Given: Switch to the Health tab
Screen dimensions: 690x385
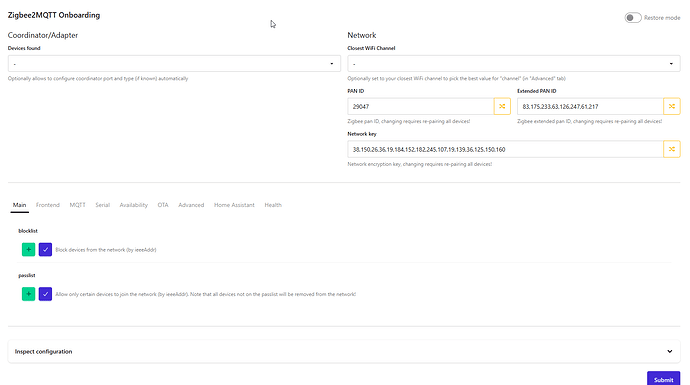Looking at the screenshot, I should [x=273, y=205].
